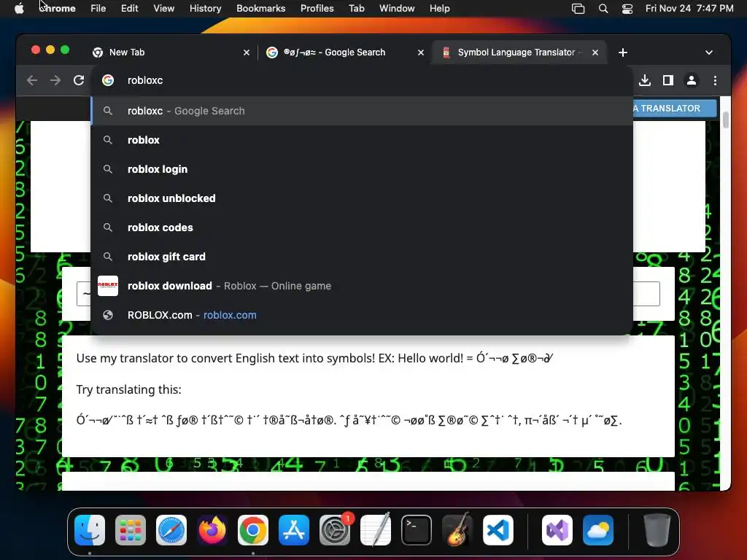Open the Window menu
This screenshot has height=560, width=747.
tap(397, 8)
